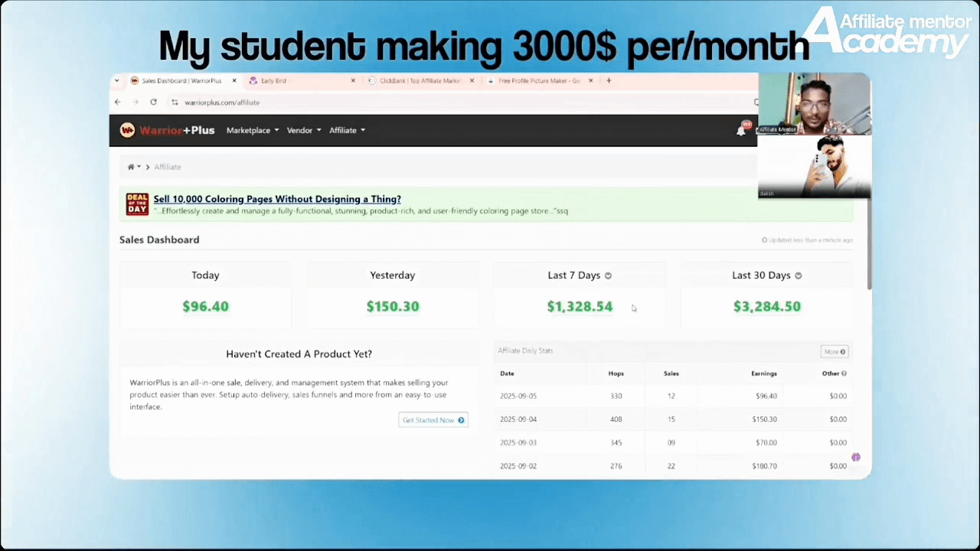The width and height of the screenshot is (980, 551).
Task: Click the Deal of the Day badge
Action: click(137, 204)
